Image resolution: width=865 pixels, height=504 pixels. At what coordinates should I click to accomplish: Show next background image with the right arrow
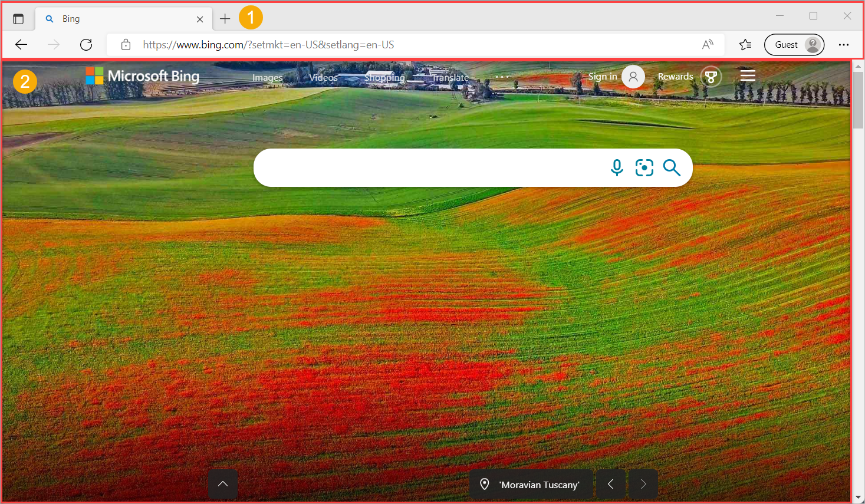[x=643, y=483]
